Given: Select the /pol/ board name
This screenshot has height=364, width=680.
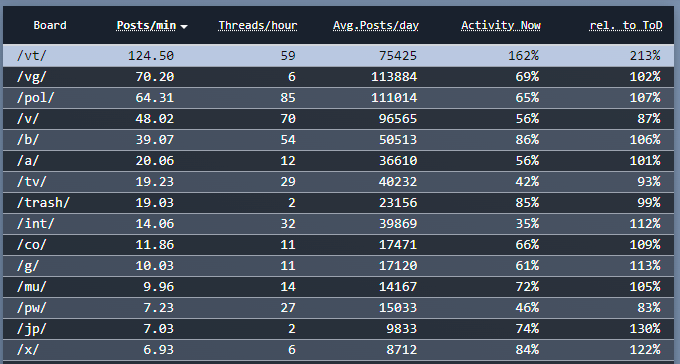Looking at the screenshot, I should [36, 98].
